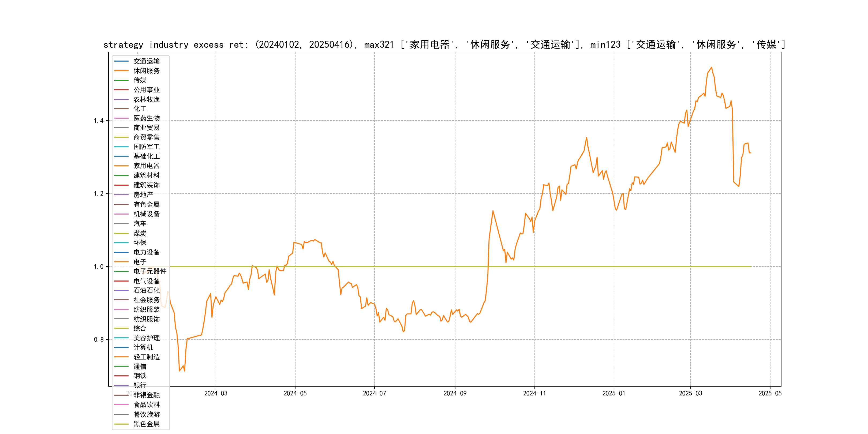Click the 2024-11 x-axis tick label
The height and width of the screenshot is (434, 868).
tap(534, 394)
